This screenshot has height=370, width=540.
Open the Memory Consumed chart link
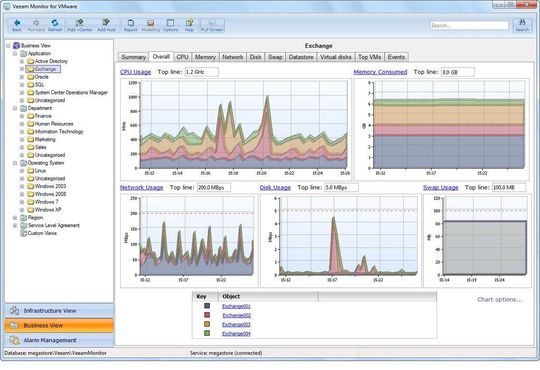380,72
